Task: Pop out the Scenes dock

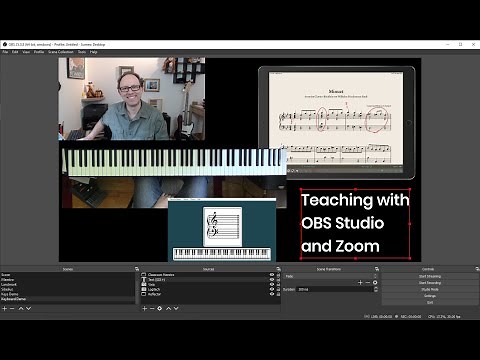Action: pyautogui.click(x=137, y=269)
